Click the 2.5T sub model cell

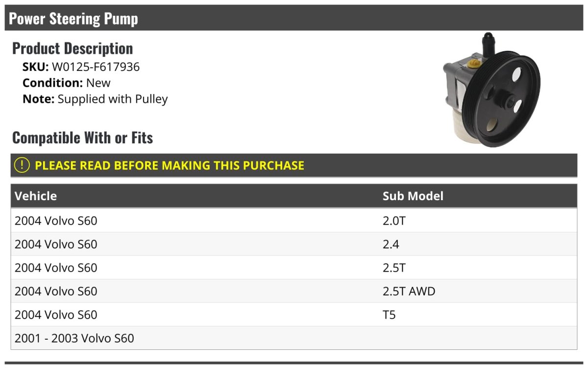click(394, 268)
